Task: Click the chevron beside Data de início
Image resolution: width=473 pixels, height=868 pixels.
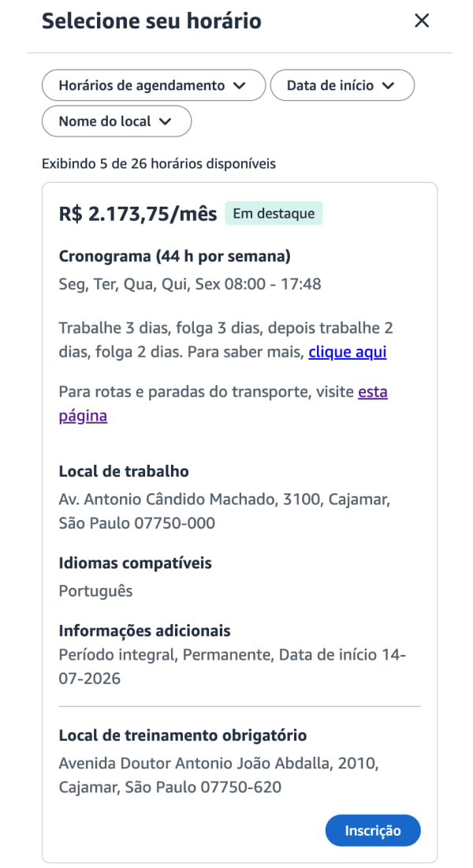Action: click(389, 86)
